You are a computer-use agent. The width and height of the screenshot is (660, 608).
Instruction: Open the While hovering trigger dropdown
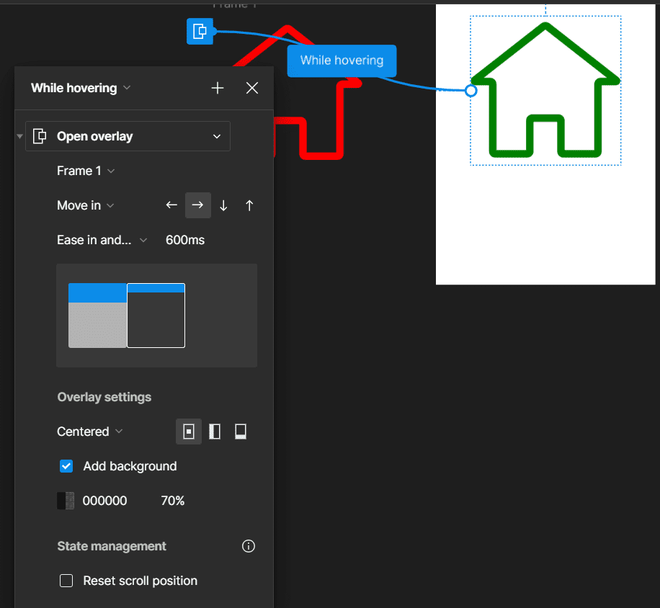(80, 88)
